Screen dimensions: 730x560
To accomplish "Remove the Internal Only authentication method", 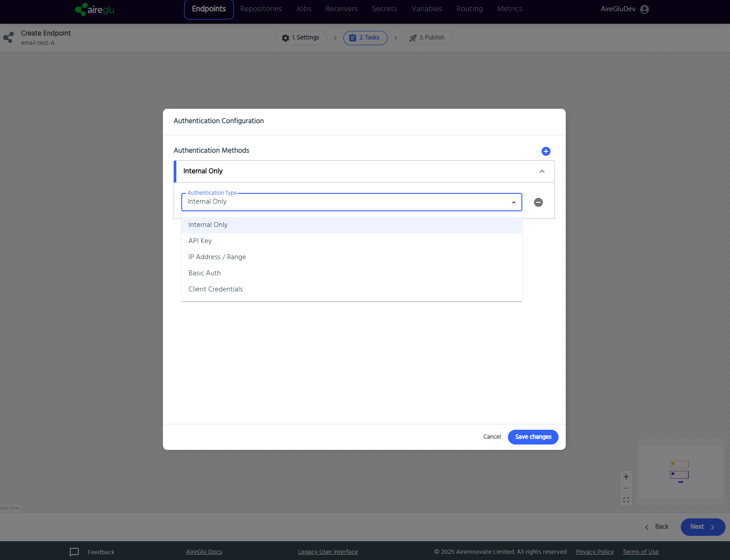I will point(538,202).
